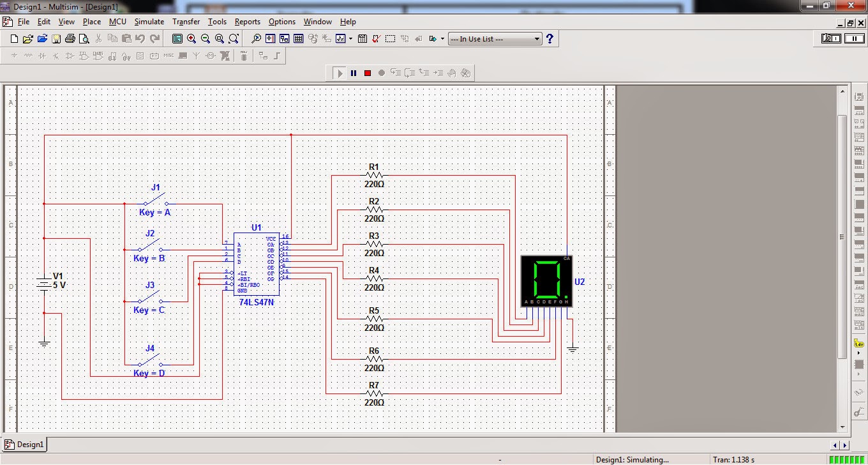Viewport: 868px width, 465px height.
Task: Click the Save diskette icon
Action: click(56, 39)
